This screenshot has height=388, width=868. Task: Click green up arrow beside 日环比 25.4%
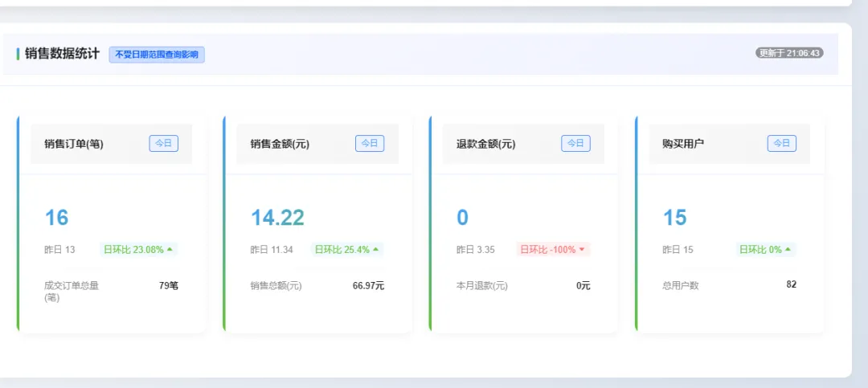[x=376, y=250]
